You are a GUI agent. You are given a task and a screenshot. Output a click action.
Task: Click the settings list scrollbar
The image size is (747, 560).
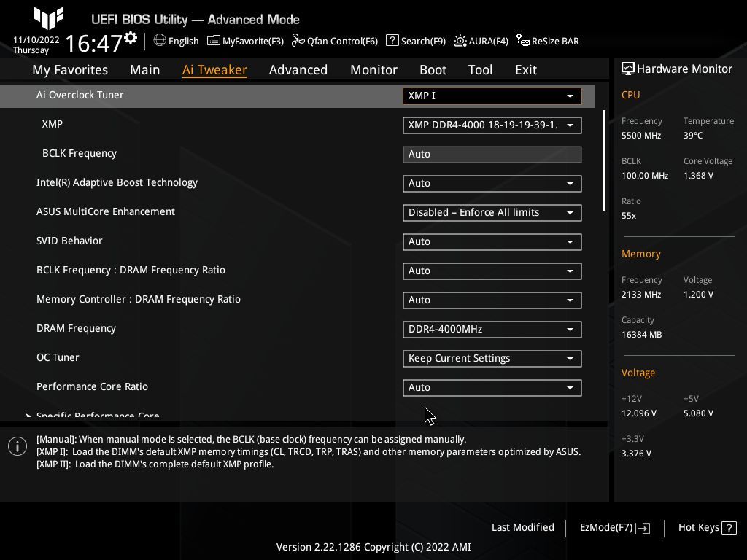pyautogui.click(x=604, y=160)
